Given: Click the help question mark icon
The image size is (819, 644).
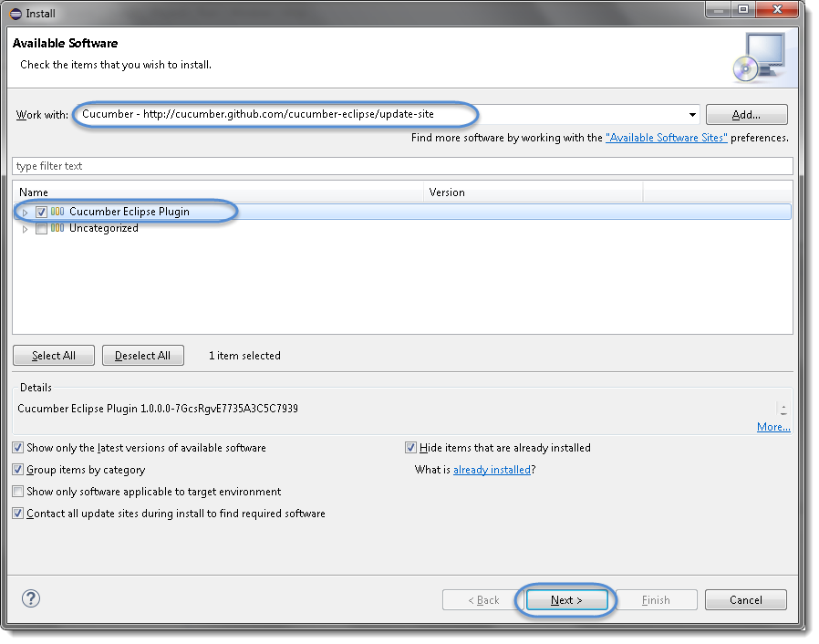Looking at the screenshot, I should point(31,598).
